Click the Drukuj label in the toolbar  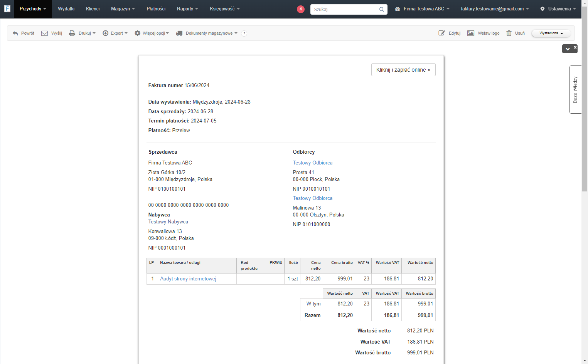pyautogui.click(x=85, y=34)
